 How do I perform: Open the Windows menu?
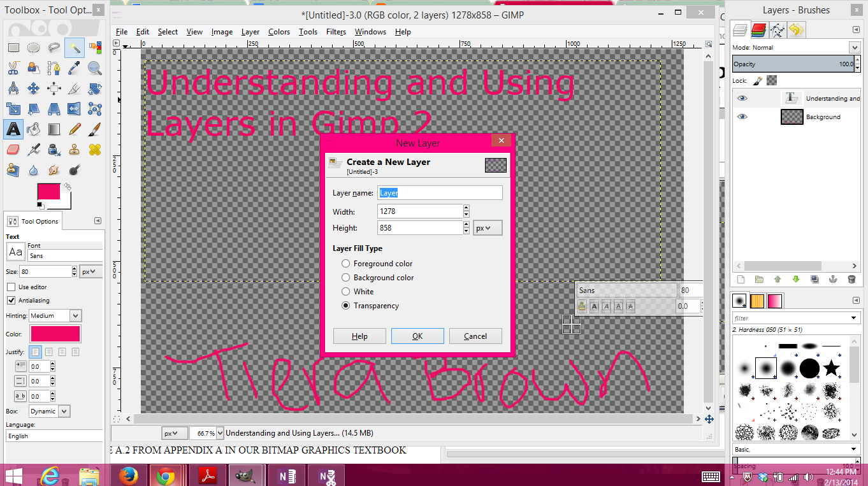coord(370,32)
